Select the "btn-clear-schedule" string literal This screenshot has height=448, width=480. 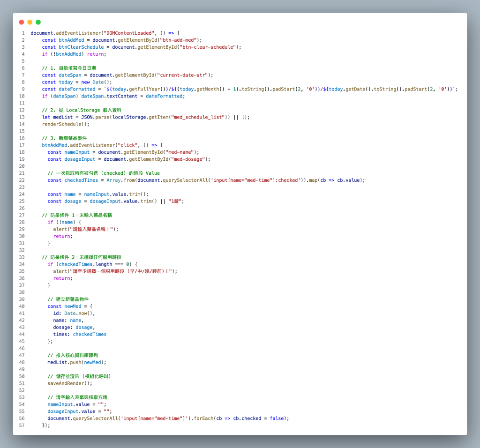[208, 47]
